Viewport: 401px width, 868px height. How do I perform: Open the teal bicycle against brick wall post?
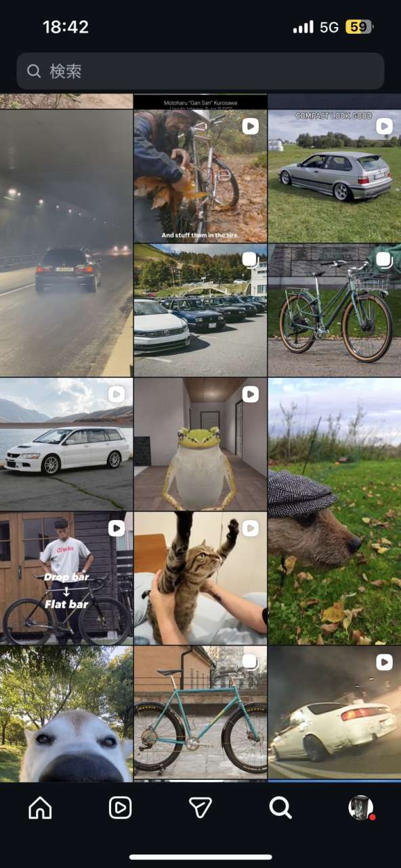pos(200,713)
